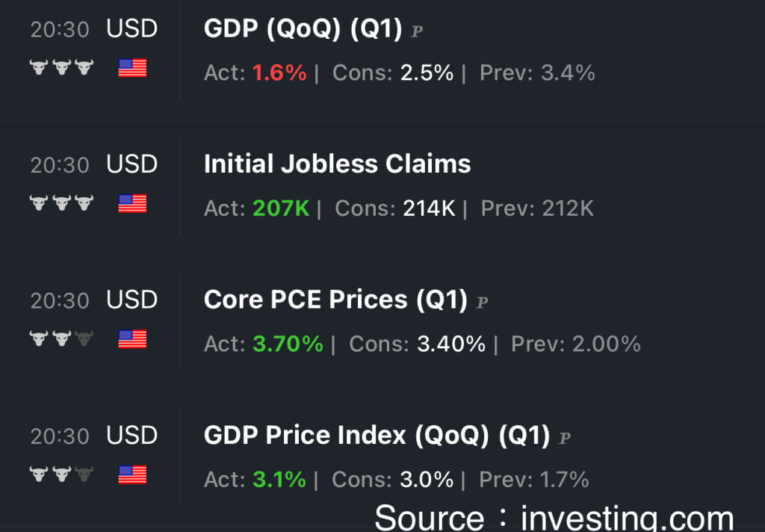Click the green 3.70% actual Core PCE value

coord(288,344)
